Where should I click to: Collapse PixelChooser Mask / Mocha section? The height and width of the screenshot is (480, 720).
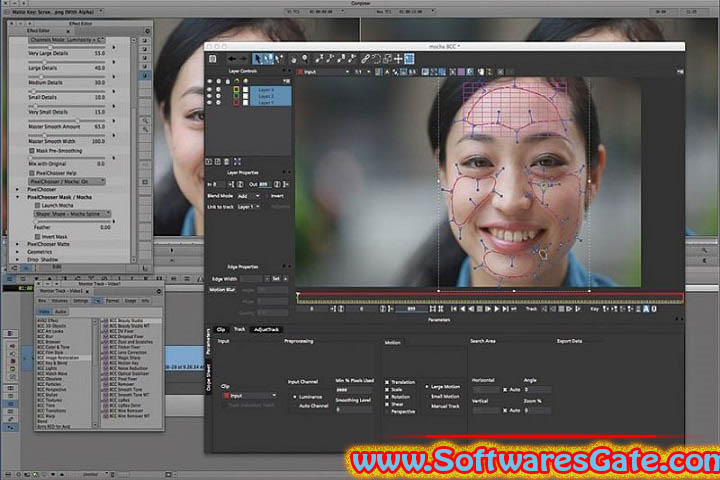point(18,197)
